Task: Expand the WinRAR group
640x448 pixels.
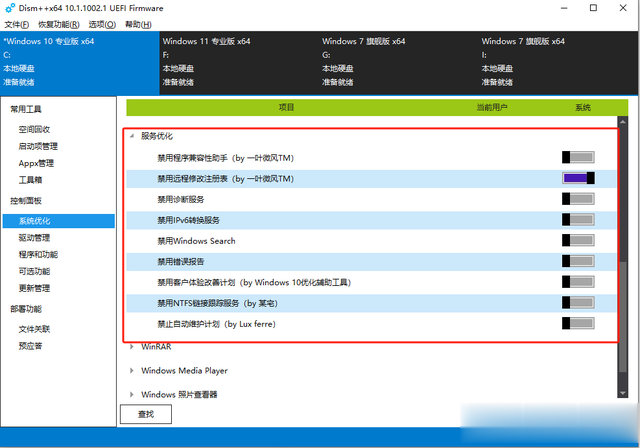Action: tap(132, 347)
